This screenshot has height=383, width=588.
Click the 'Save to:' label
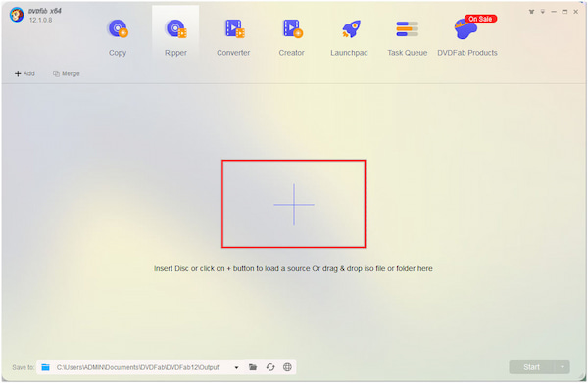coord(24,367)
